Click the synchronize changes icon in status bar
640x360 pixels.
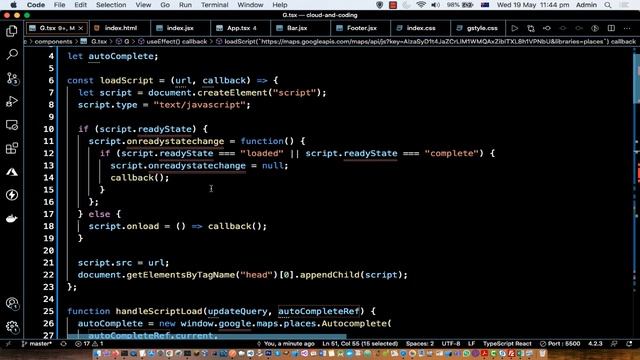click(x=63, y=344)
